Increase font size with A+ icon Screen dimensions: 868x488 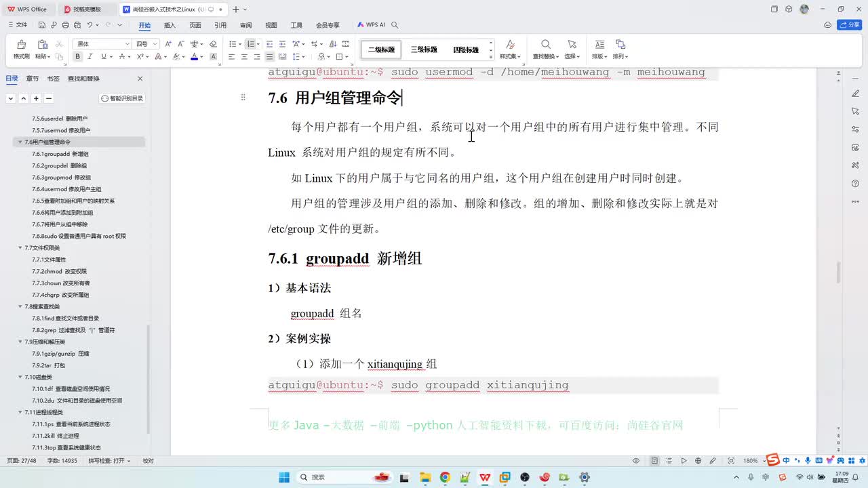point(168,44)
